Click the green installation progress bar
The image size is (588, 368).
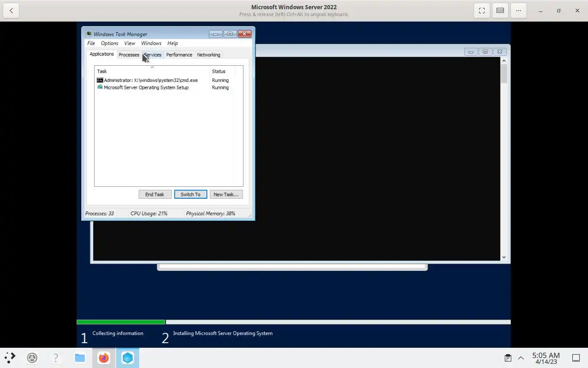point(121,322)
